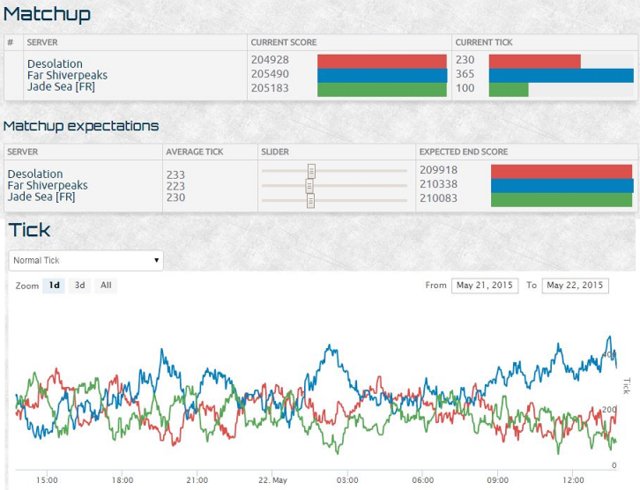Click the green Jade Sea current score bar
This screenshot has width=640, height=490.
(381, 89)
